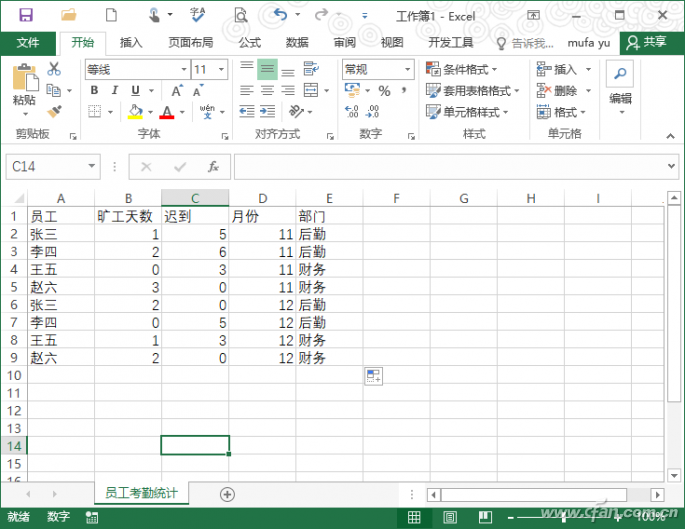Collapse the ribbon with chevron
The image size is (685, 529).
670,136
